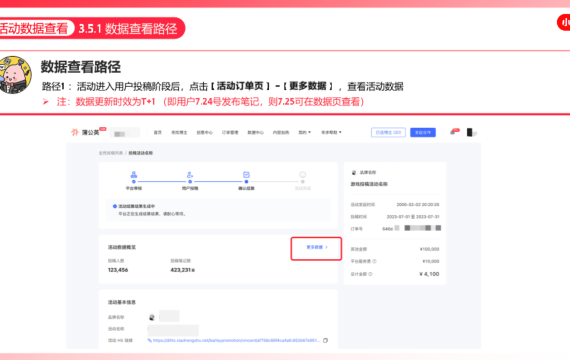This screenshot has height=360, width=570.
Task: Open the 首页 navigation item
Action: click(x=157, y=132)
